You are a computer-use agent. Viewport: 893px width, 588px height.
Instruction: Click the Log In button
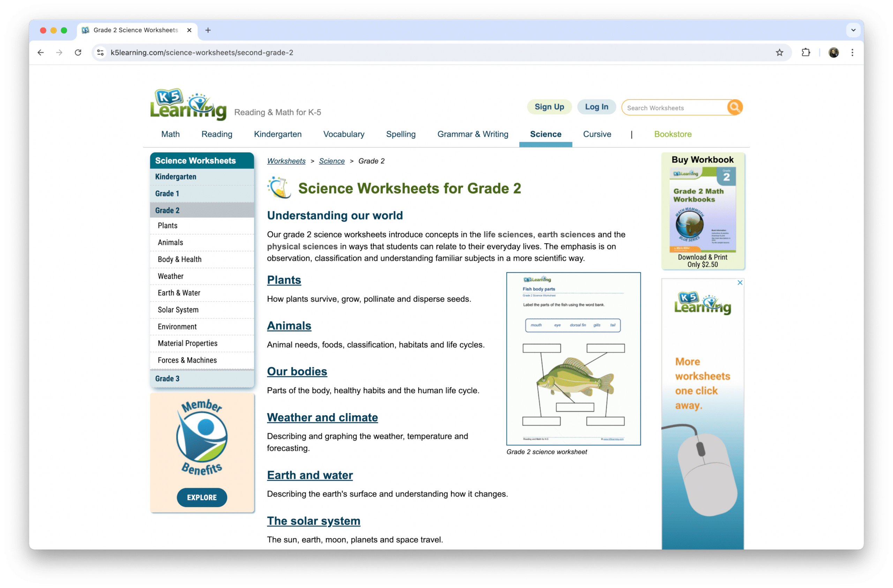click(x=595, y=108)
